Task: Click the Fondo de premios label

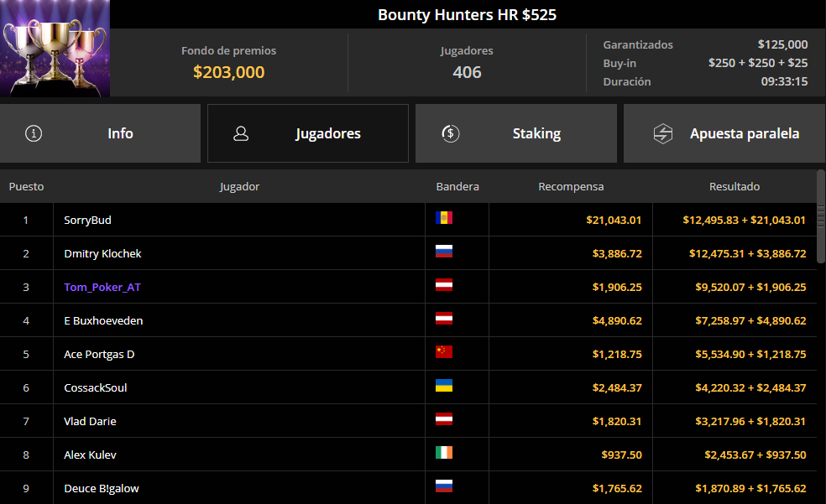Action: point(228,51)
